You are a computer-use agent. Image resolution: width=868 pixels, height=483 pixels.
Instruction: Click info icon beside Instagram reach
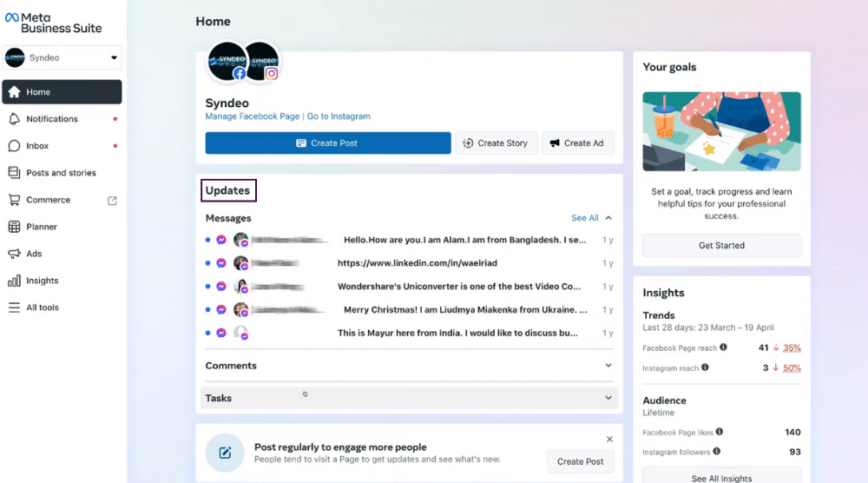coord(705,367)
